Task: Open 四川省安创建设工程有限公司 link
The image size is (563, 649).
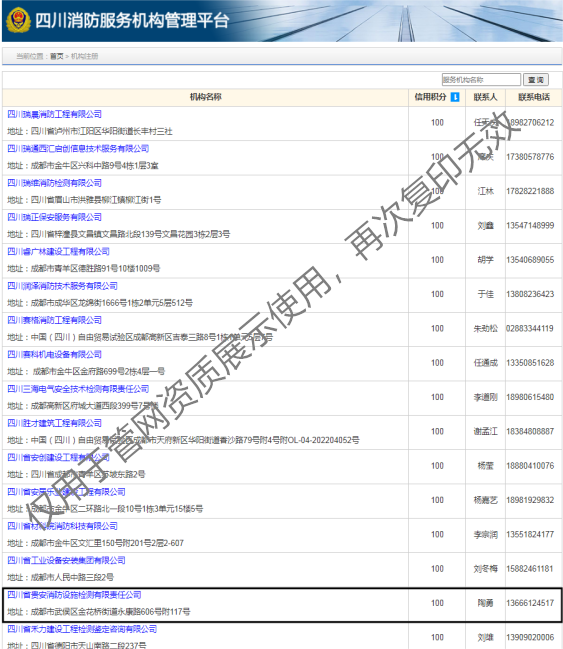Action: [58, 458]
